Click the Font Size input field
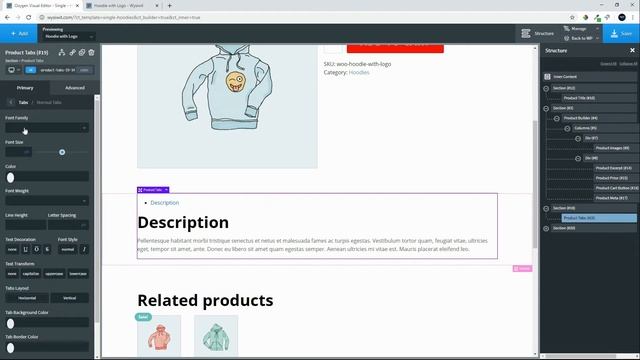The height and width of the screenshot is (360, 640). tap(18, 152)
